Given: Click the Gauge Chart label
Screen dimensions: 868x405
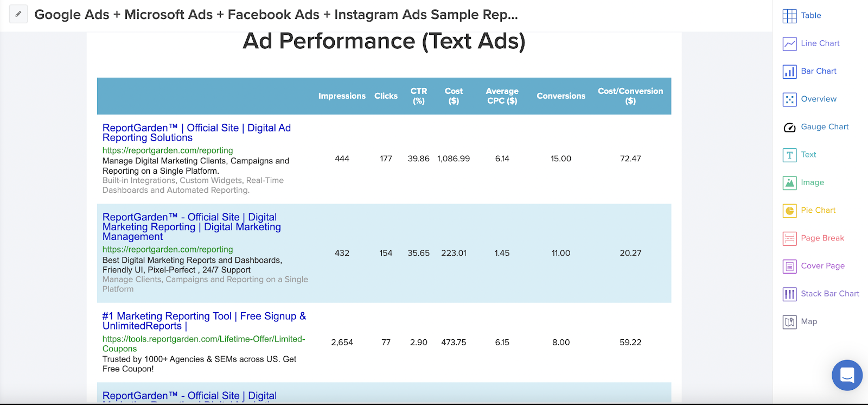Looking at the screenshot, I should [x=825, y=127].
